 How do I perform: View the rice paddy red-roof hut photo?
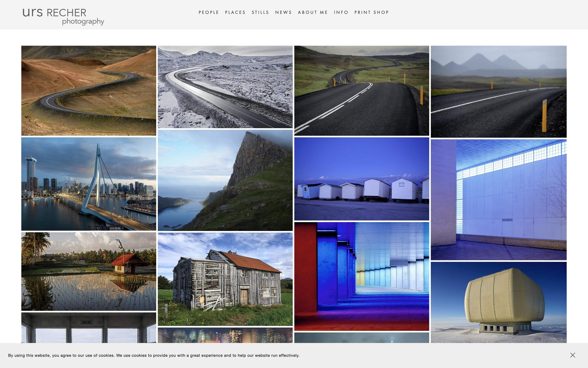point(88,271)
